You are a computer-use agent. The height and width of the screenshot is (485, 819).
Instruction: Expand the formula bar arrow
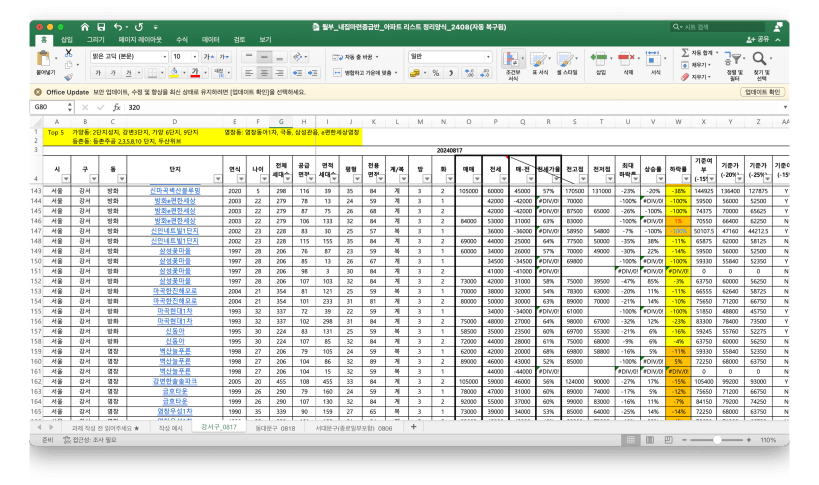coord(785,107)
